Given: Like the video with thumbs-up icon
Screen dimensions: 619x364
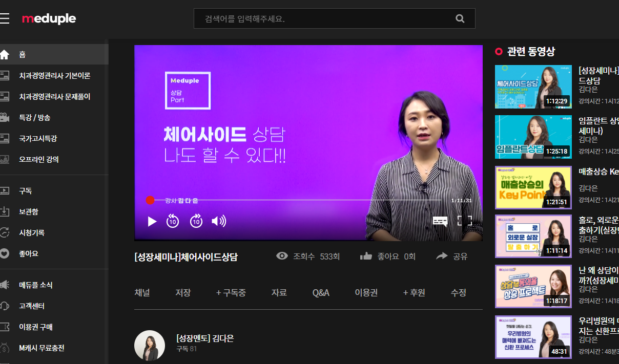Looking at the screenshot, I should click(x=366, y=256).
